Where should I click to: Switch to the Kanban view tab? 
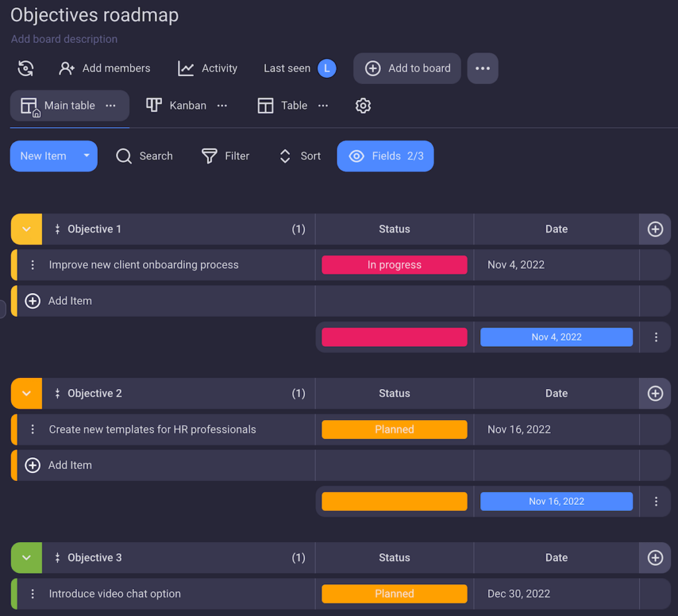point(176,106)
